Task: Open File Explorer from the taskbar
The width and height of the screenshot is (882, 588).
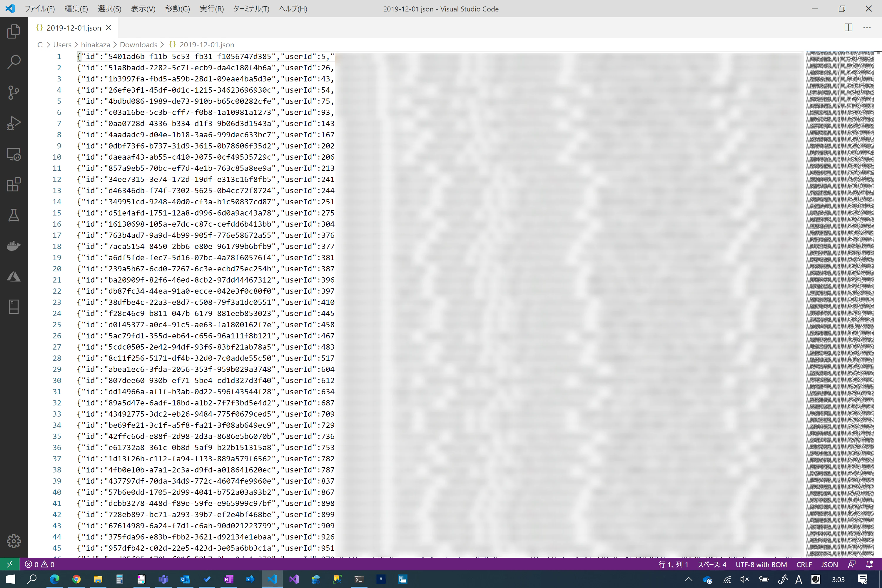Action: pos(98,579)
